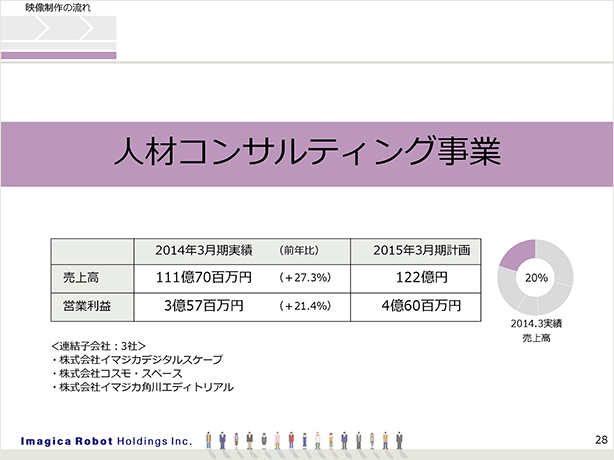
Task: Click the 111億70百万円 cell
Action: pos(204,276)
